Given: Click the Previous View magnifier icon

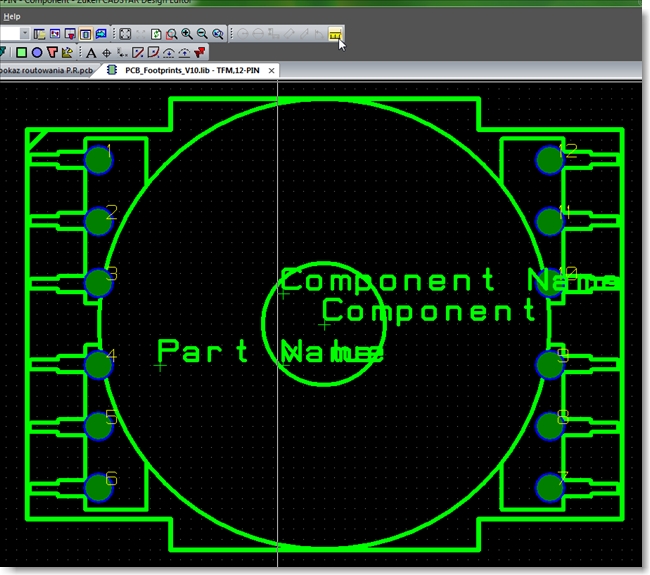Looking at the screenshot, I should 218,34.
